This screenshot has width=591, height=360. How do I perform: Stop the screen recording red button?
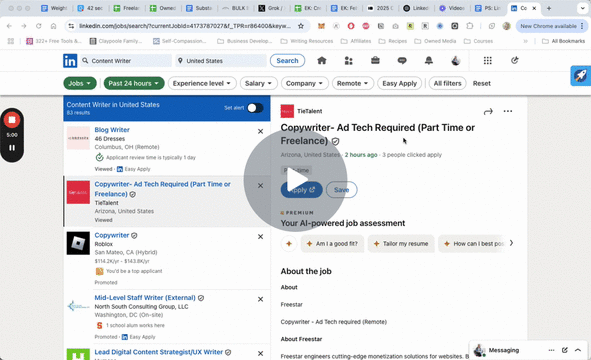(x=12, y=120)
